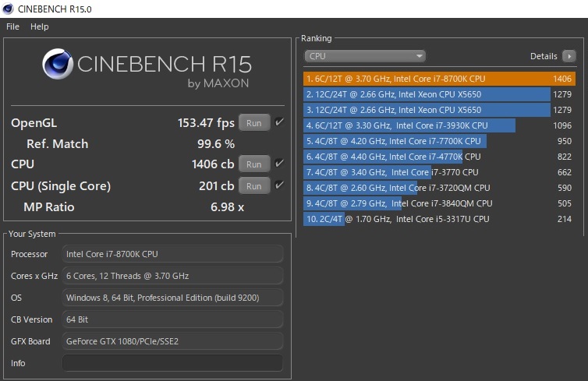
Task: Open the File menu
Action: (12, 26)
